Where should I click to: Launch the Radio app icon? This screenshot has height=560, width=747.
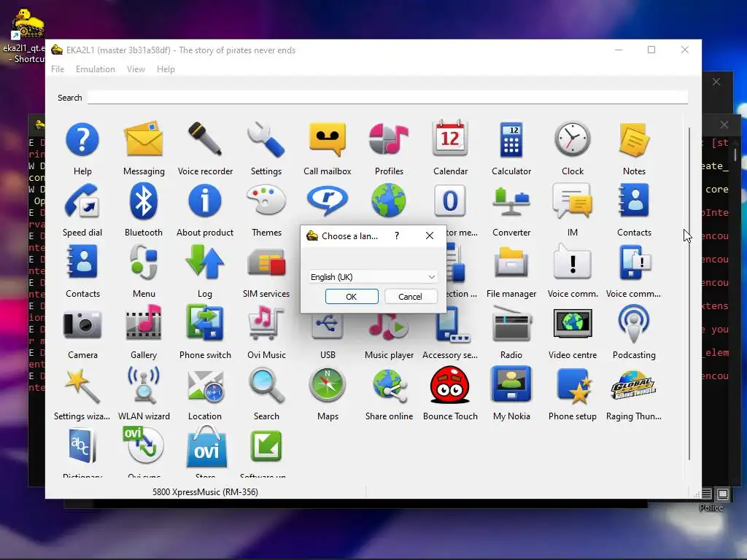511,323
